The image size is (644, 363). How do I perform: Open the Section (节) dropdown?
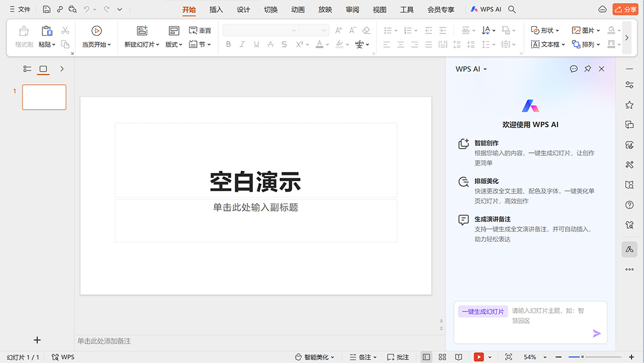point(200,44)
